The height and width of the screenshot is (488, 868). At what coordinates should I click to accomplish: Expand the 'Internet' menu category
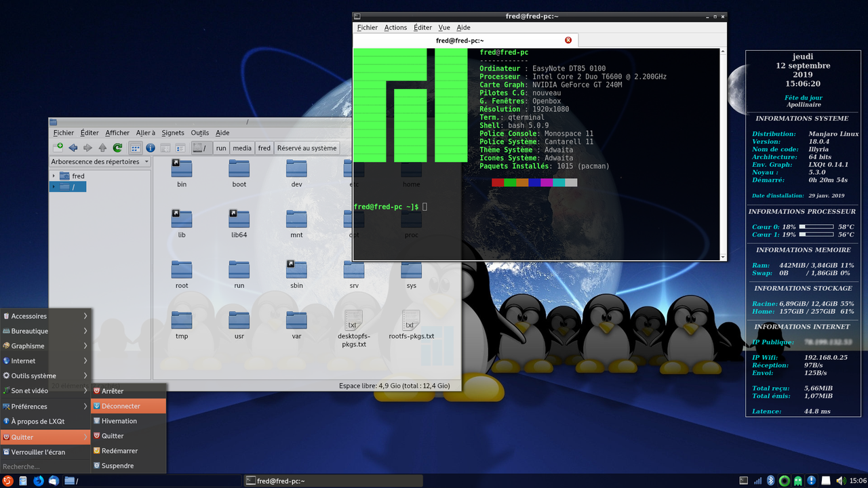[45, 361]
